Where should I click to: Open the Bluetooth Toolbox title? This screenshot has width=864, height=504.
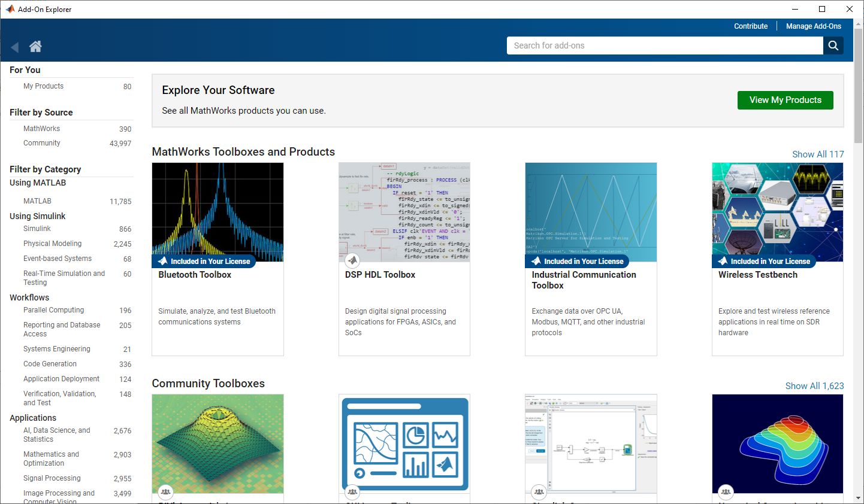195,275
